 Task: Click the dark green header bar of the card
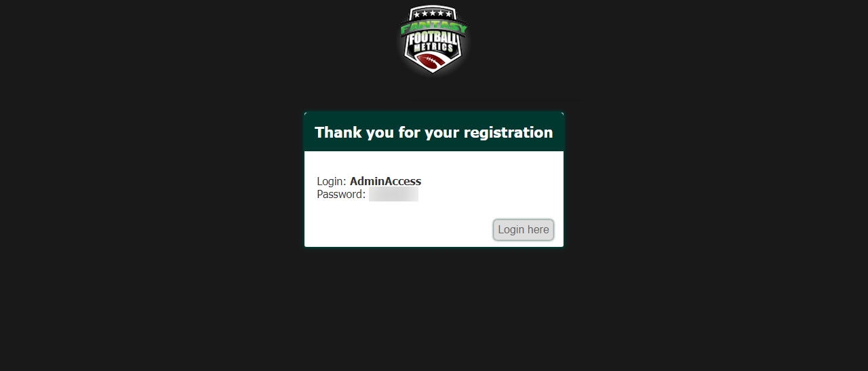[434, 132]
